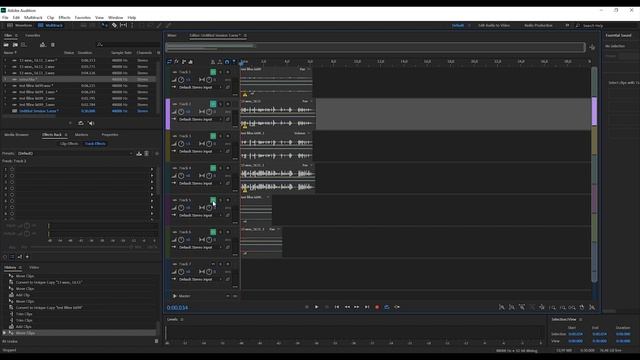Open effects rack slot 3 arrow menu
This screenshot has height=360, width=640.
(152, 182)
